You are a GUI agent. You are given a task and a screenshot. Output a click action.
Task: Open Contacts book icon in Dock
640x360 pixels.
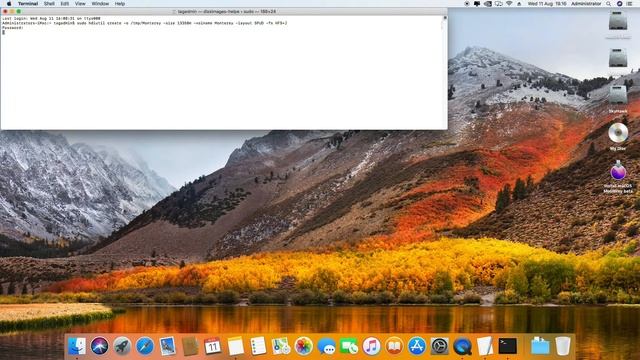coord(190,346)
